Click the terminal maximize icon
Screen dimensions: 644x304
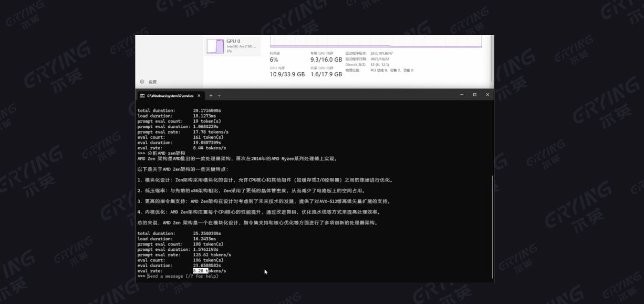474,95
